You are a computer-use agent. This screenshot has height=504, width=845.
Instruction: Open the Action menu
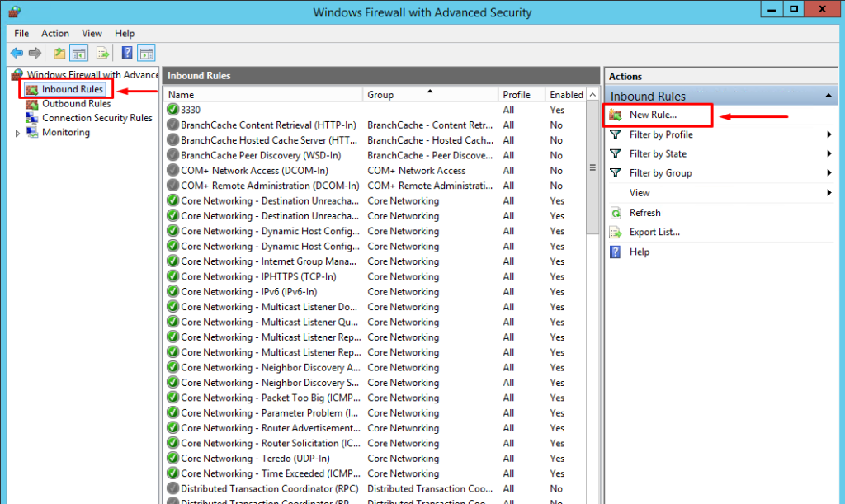[x=55, y=33]
